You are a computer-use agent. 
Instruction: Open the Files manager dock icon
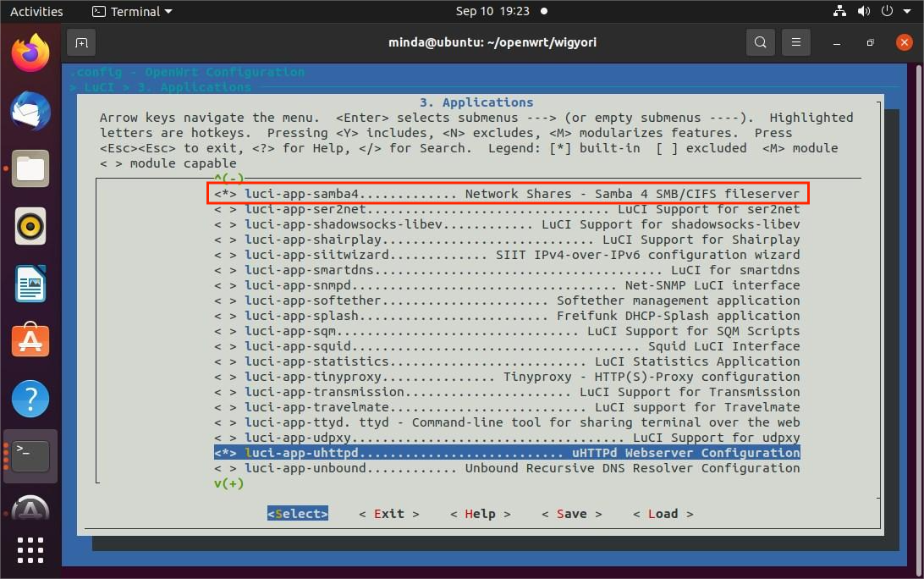pyautogui.click(x=30, y=168)
